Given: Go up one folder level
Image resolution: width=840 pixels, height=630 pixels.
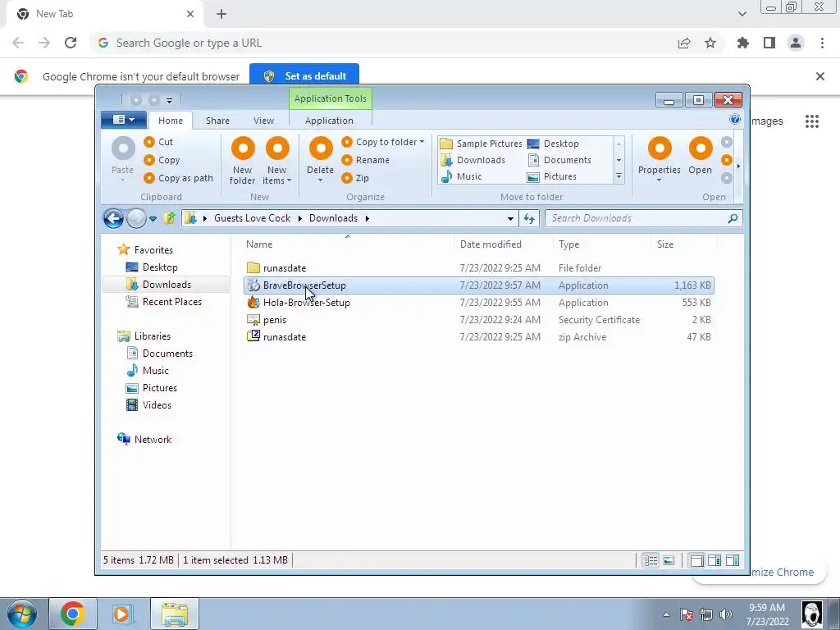Looking at the screenshot, I should coord(169,218).
